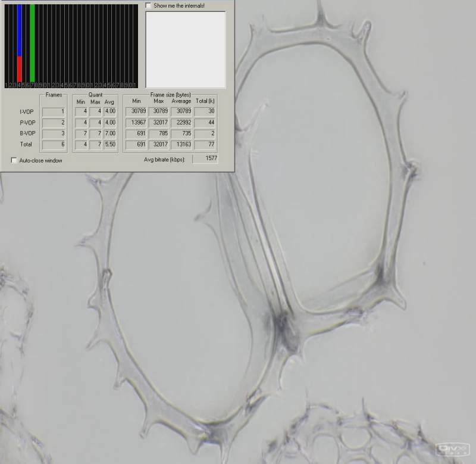The width and height of the screenshot is (476, 464).
Task: Click the green bar in the frame graph
Action: pyautogui.click(x=32, y=43)
